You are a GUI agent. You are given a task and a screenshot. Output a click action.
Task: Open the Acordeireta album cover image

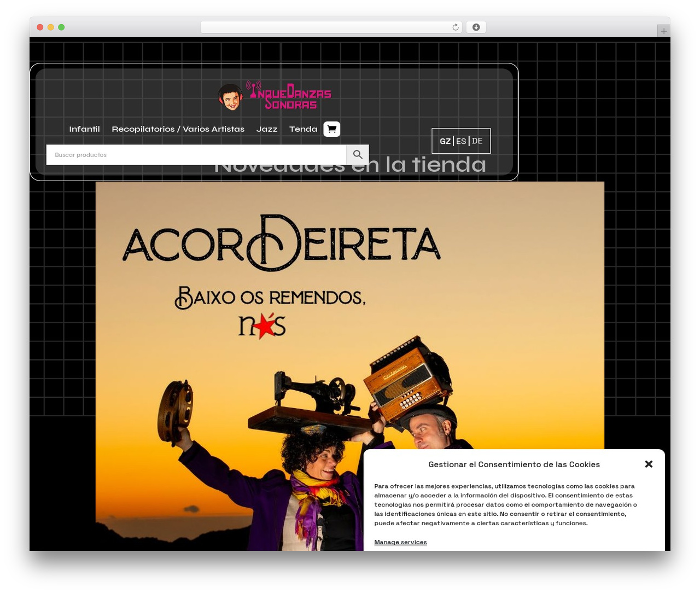click(x=350, y=366)
